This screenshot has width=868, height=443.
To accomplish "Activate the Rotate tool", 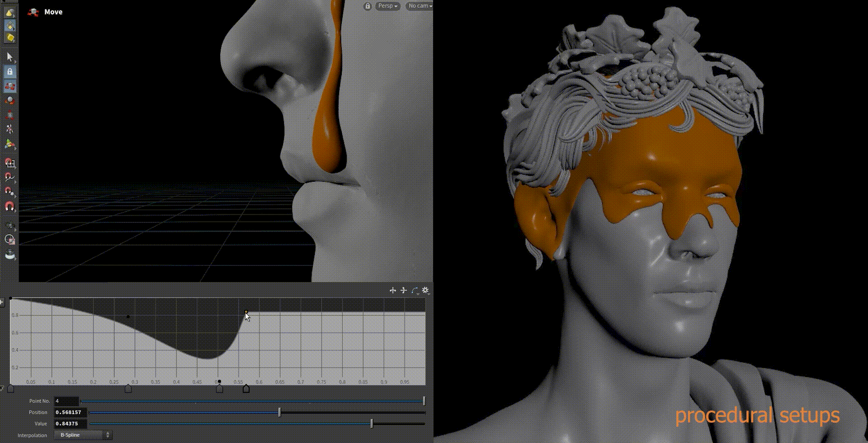I will point(9,100).
